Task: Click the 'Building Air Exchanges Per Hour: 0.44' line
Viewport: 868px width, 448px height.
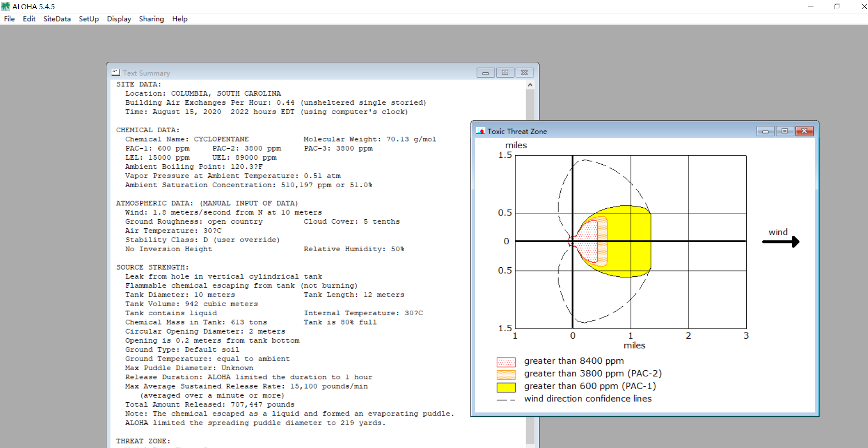Action: 276,103
